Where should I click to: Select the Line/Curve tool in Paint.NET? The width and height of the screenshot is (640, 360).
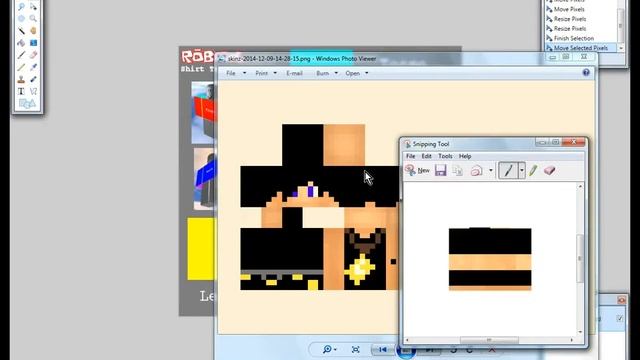(33, 91)
